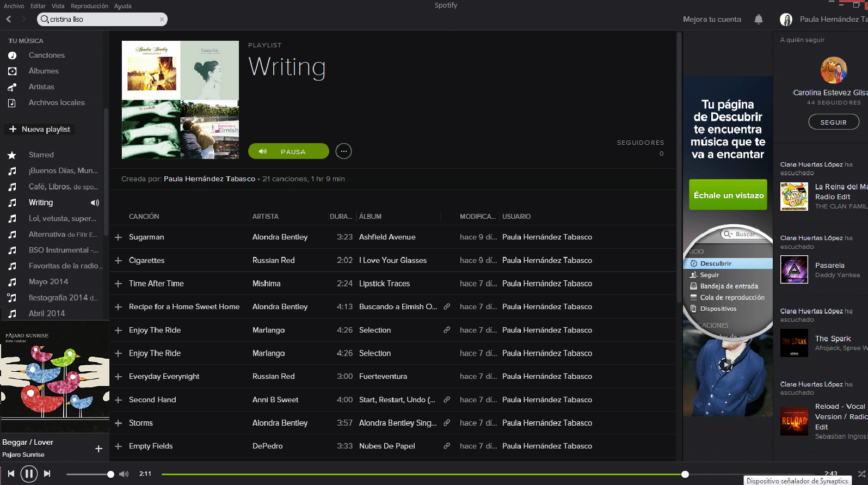Click the notifications bell icon
Screen dimensions: 868x485
point(758,19)
